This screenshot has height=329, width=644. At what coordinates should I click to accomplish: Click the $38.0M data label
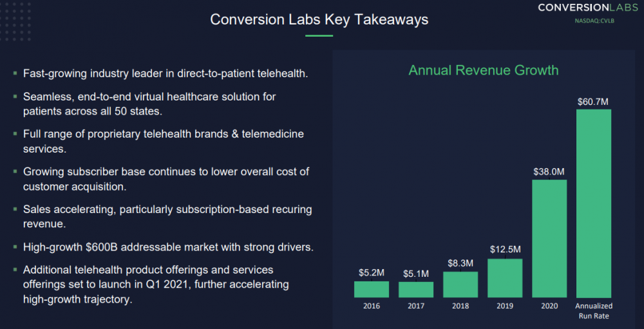pyautogui.click(x=549, y=171)
